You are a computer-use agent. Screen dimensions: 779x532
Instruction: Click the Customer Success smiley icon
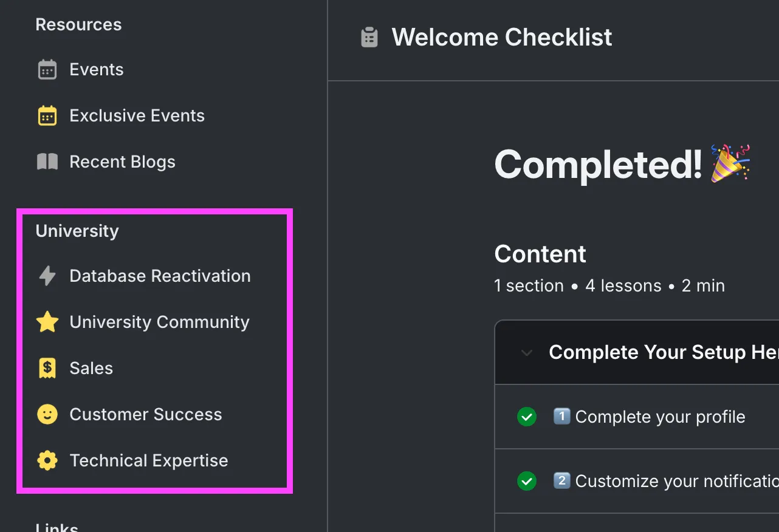click(47, 415)
